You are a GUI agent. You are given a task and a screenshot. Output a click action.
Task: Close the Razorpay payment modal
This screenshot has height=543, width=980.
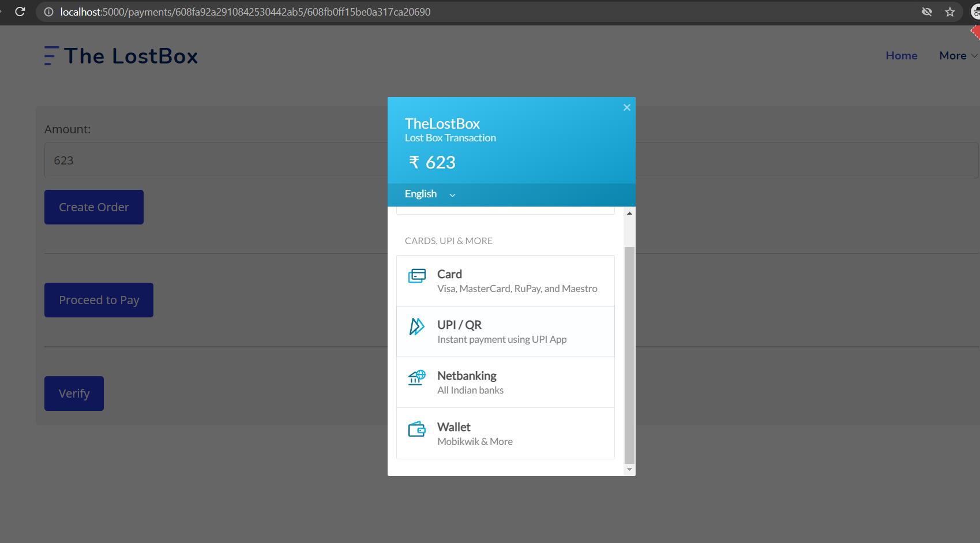pos(626,107)
